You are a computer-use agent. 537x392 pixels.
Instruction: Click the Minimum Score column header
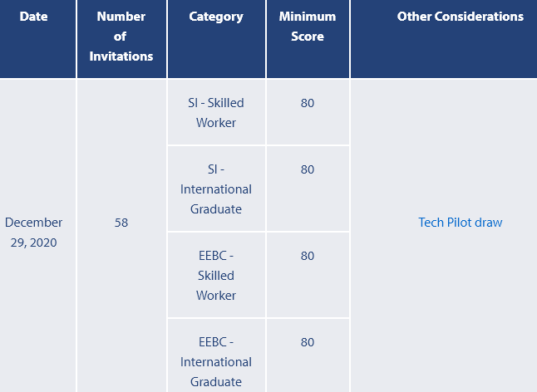coord(308,27)
